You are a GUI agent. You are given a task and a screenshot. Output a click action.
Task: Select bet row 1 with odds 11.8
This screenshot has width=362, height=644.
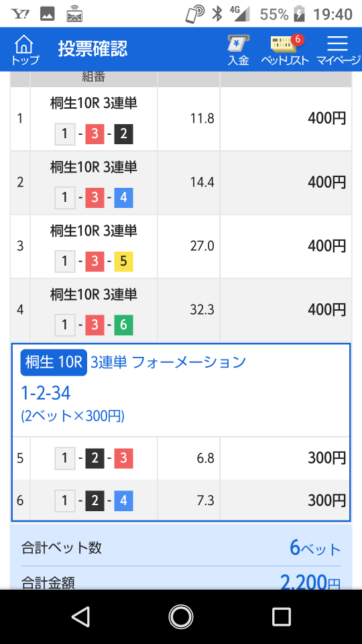tap(181, 119)
